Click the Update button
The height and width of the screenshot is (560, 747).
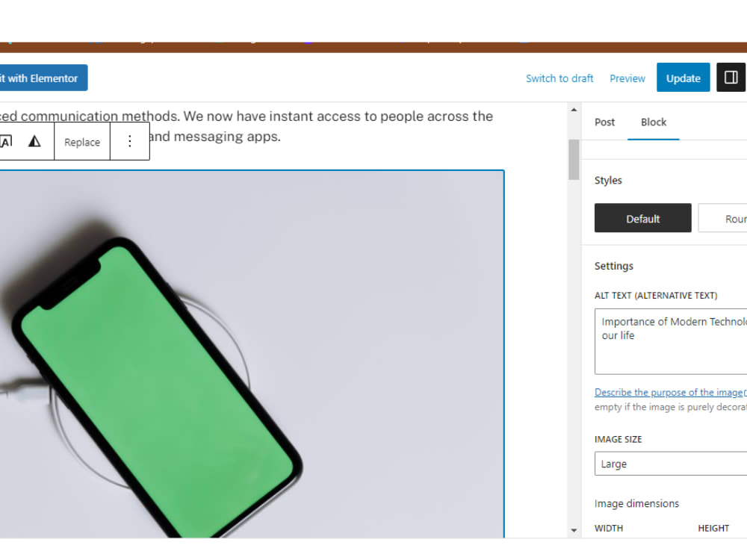[x=683, y=78]
